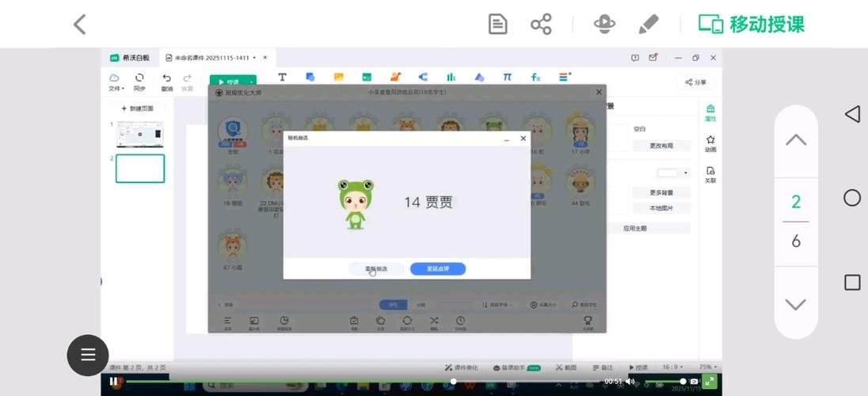
Task: Click the 查找学生 search student option
Action: pos(584,305)
